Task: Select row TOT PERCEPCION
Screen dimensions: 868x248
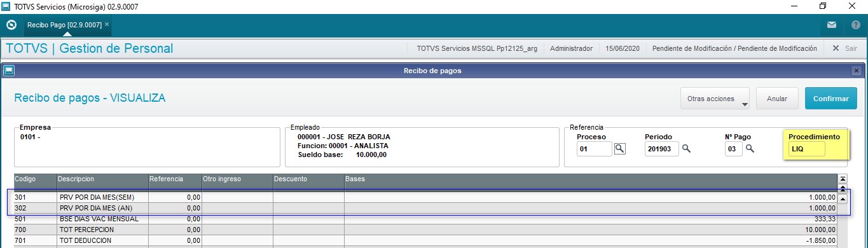Action: coord(425,230)
